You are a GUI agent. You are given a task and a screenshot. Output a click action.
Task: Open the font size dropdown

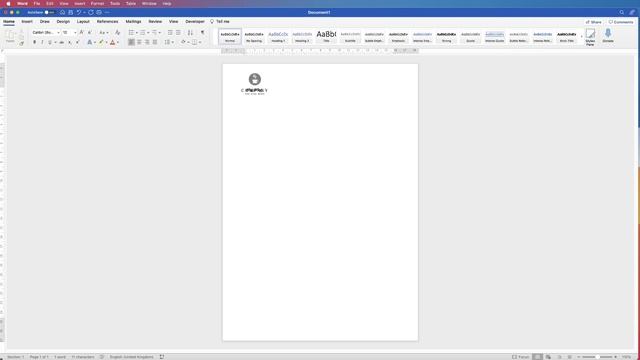click(75, 33)
